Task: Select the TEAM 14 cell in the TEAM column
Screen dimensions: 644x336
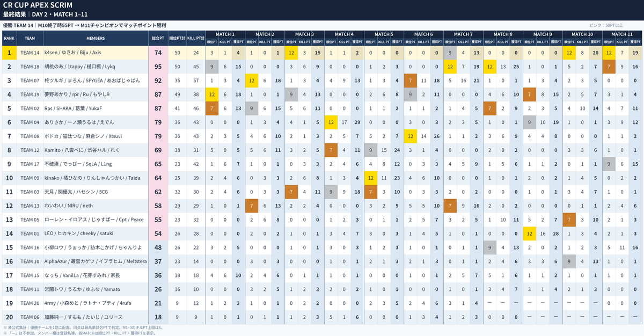Action: tap(30, 53)
